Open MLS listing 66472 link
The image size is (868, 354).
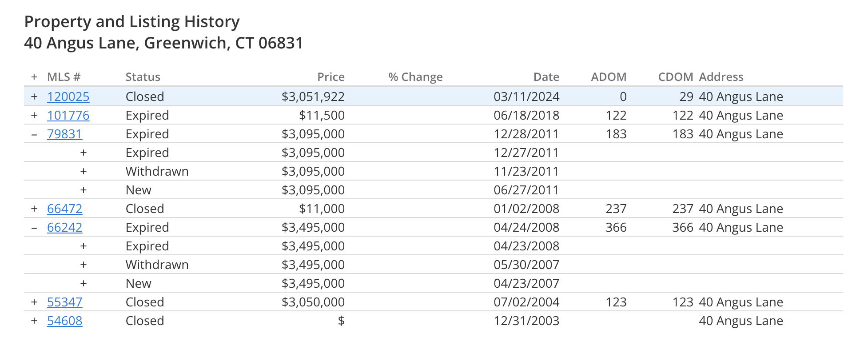pos(65,209)
